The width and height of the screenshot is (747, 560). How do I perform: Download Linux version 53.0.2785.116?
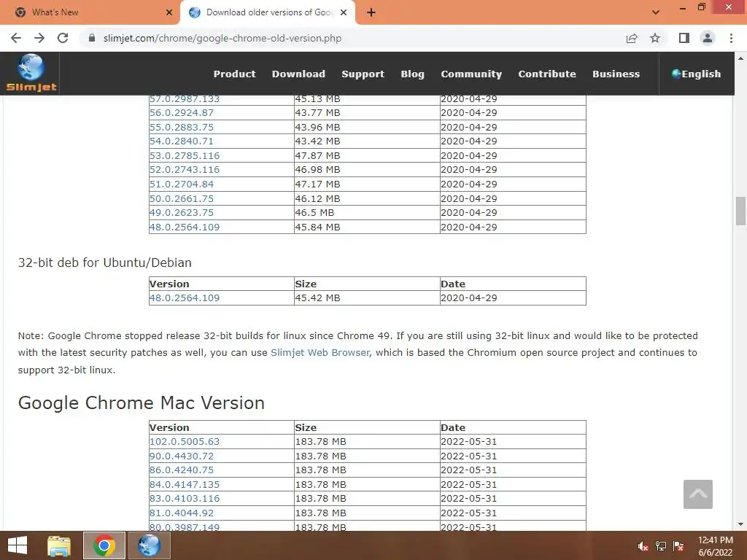[x=185, y=156]
